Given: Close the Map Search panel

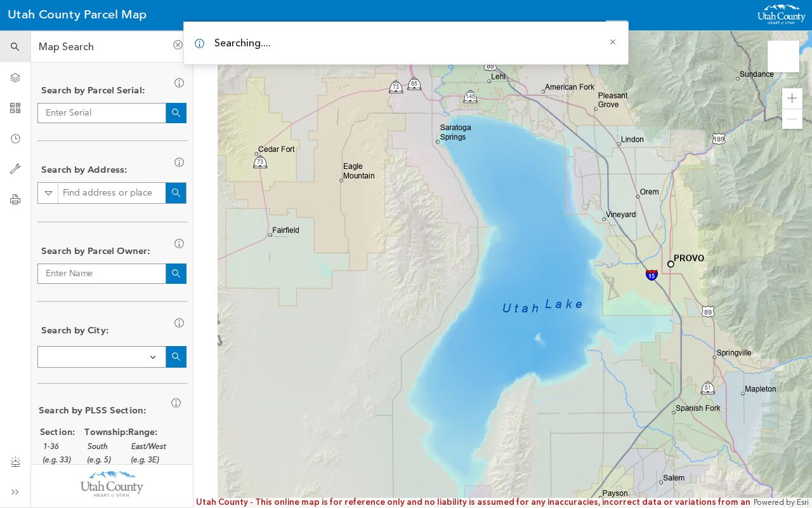Looking at the screenshot, I should coord(178,45).
